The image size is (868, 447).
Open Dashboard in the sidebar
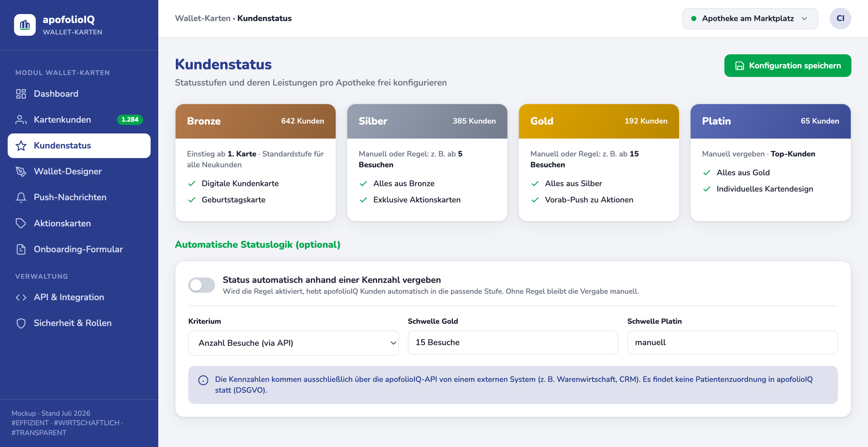(x=79, y=94)
